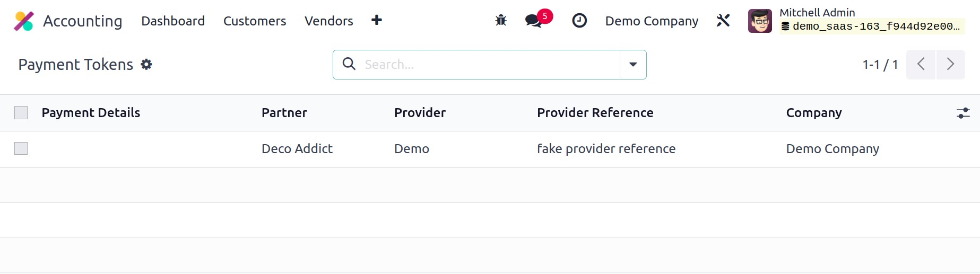Screen dimensions: 980x274
Task: Open the Customers menu
Action: [255, 21]
